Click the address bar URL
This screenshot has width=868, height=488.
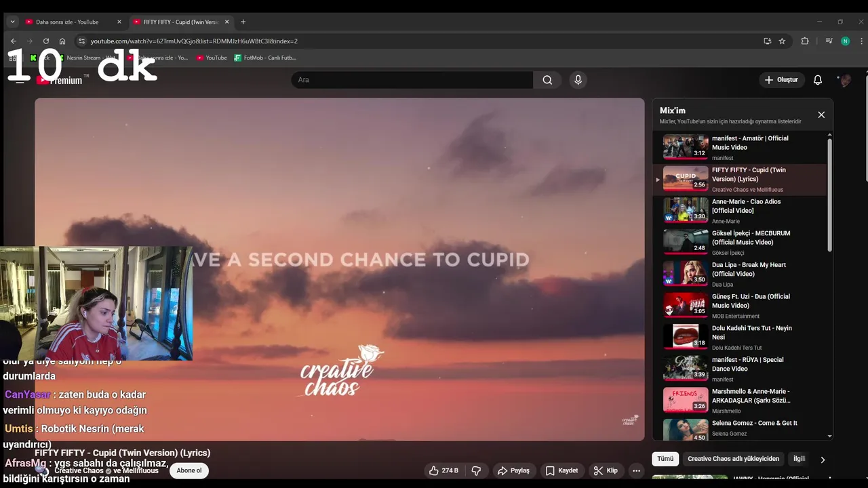(194, 41)
